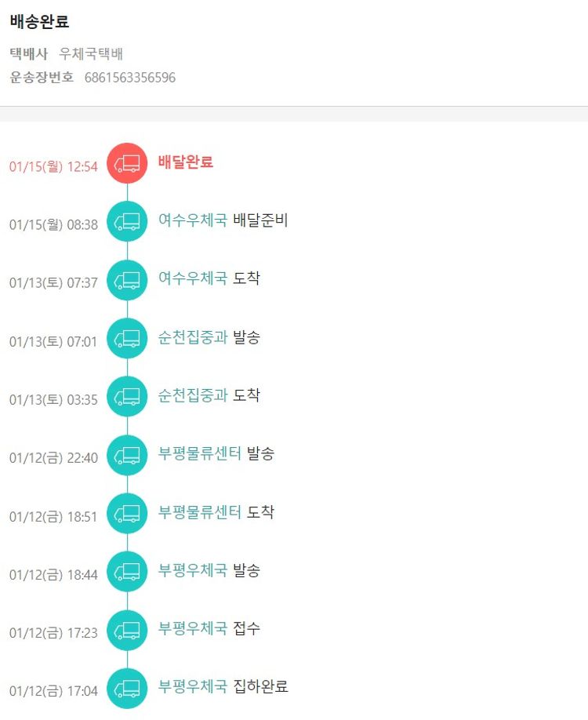Click truck icon for 순천집중과 발송
588x720 pixels.
click(127, 339)
